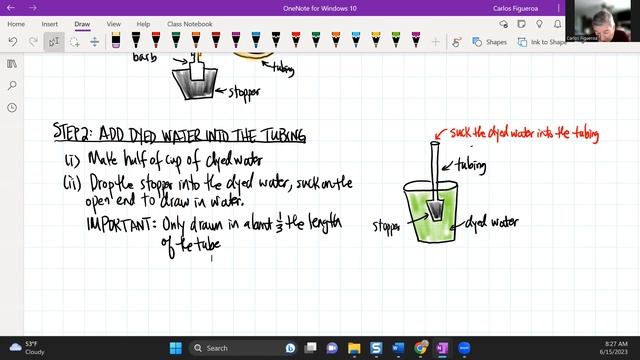Click the Redo arrow in the Draw ribbon

click(33, 42)
